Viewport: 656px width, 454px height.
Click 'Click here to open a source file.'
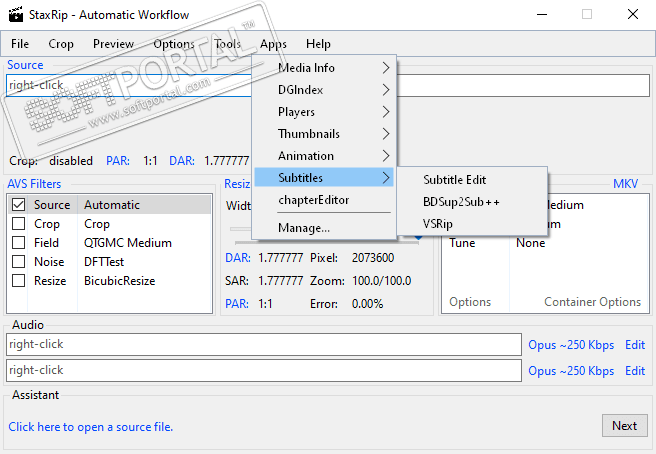click(90, 427)
